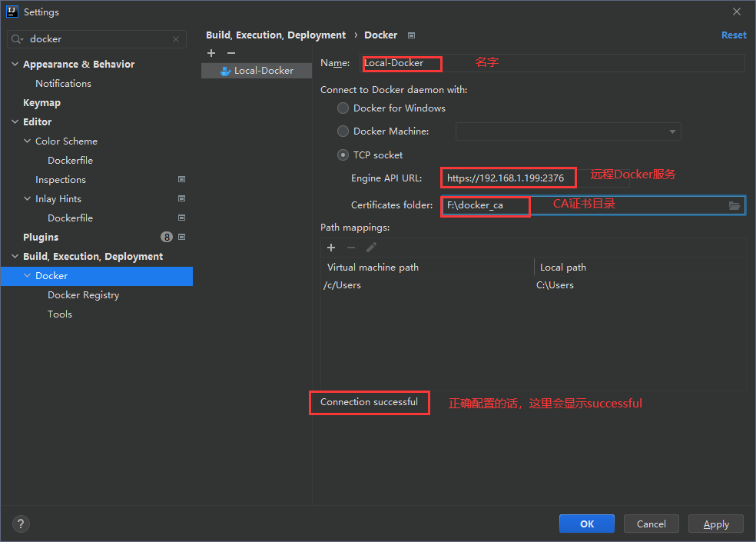Screen dimensions: 756x542
Task: Collapse the Inlay Hints node
Action: click(x=28, y=198)
